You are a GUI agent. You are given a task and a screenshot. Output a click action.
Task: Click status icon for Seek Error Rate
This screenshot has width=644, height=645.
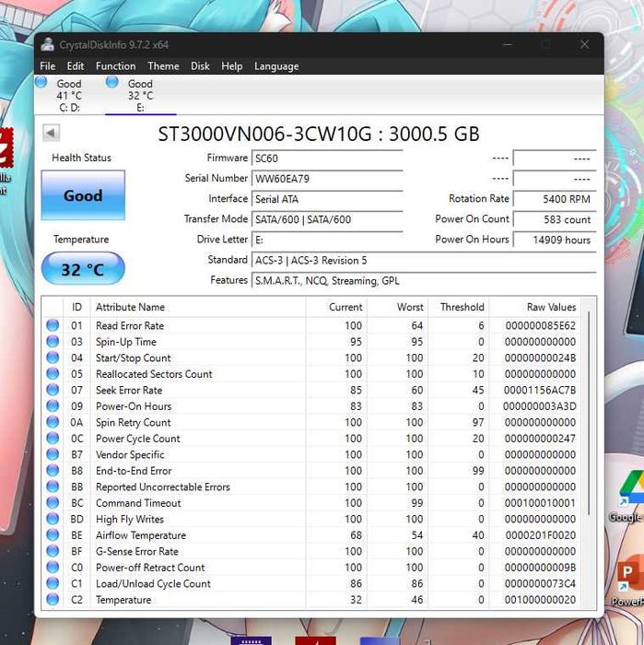click(53, 390)
